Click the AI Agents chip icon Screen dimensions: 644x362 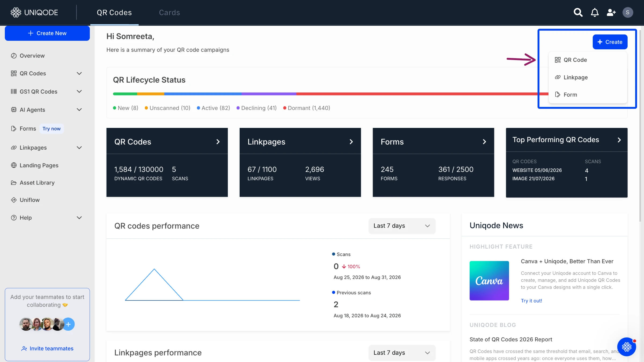[x=14, y=110]
